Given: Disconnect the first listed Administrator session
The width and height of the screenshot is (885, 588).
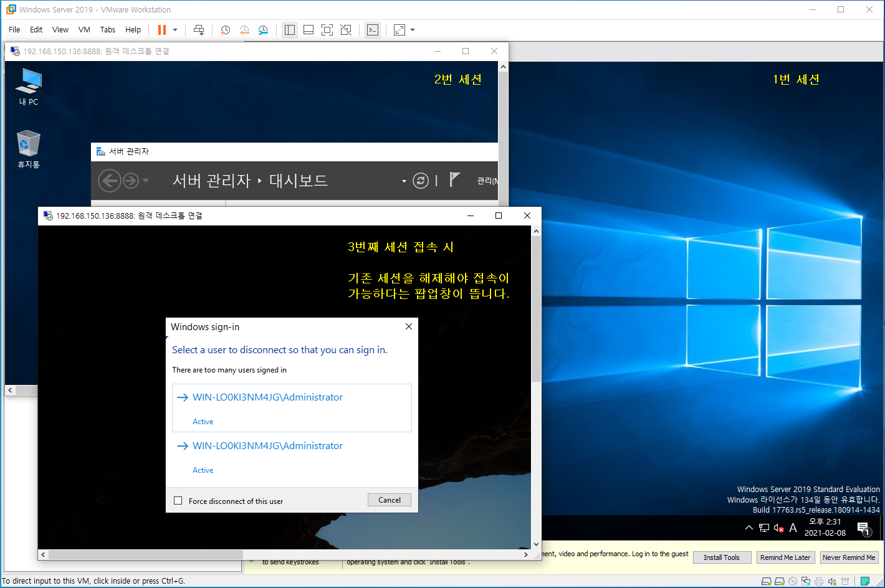Looking at the screenshot, I should click(292, 408).
